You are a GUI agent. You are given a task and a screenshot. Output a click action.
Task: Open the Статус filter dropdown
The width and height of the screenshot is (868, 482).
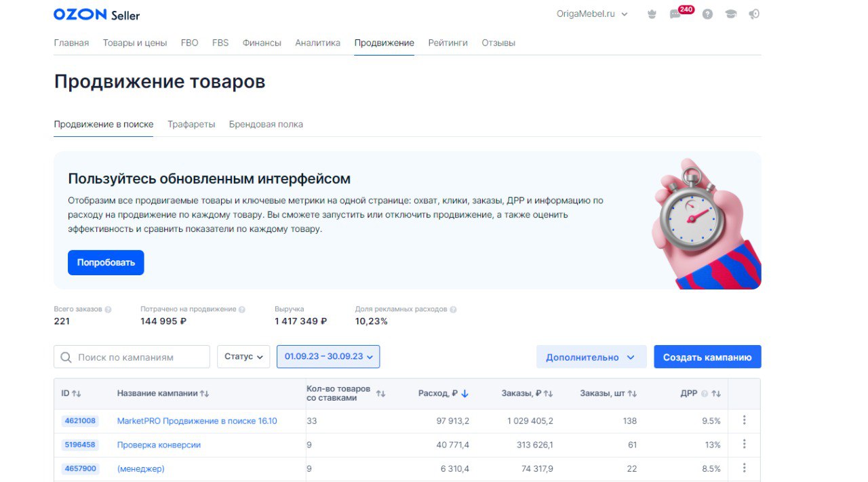[243, 357]
